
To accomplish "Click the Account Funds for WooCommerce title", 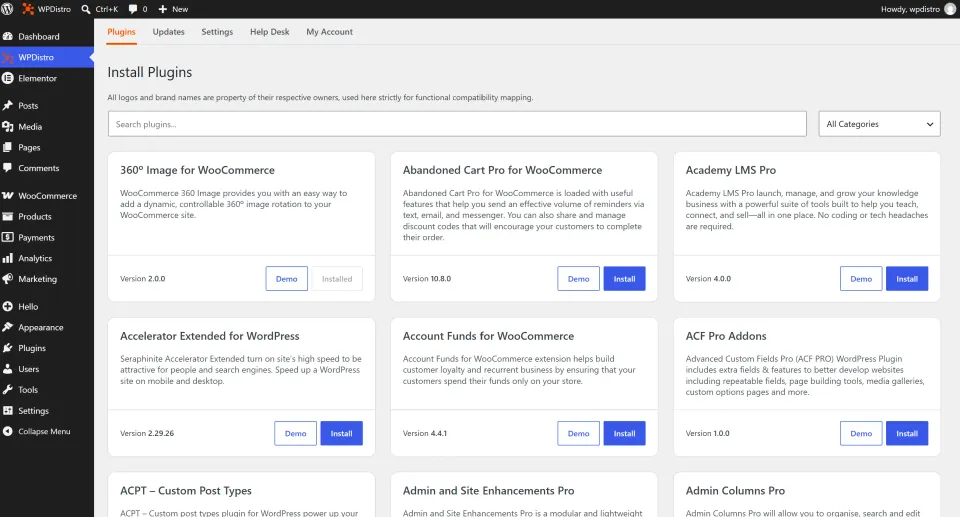I will click(488, 336).
